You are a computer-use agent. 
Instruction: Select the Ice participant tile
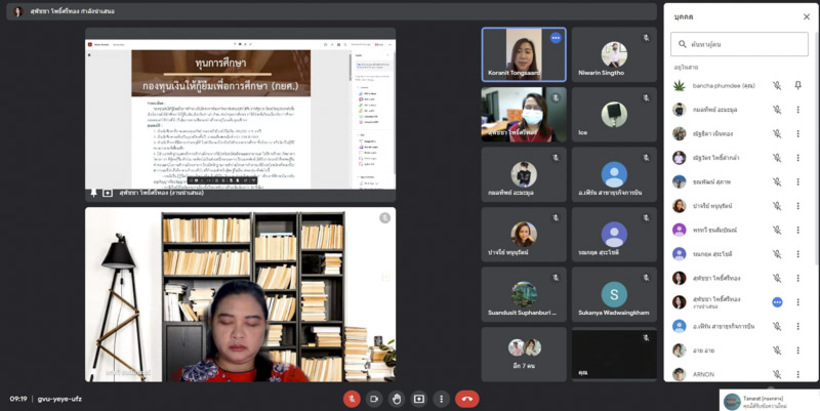pyautogui.click(x=614, y=115)
